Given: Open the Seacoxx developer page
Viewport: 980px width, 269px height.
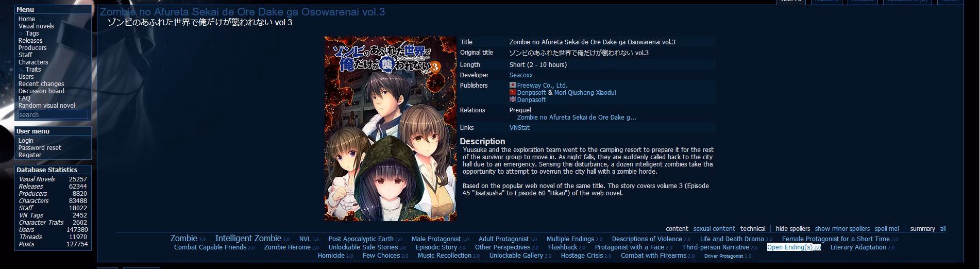Looking at the screenshot, I should tap(521, 75).
